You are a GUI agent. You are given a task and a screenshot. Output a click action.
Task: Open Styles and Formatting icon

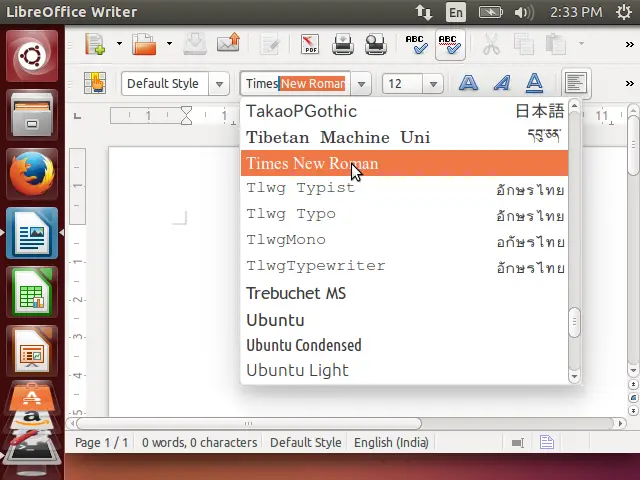pyautogui.click(x=95, y=83)
